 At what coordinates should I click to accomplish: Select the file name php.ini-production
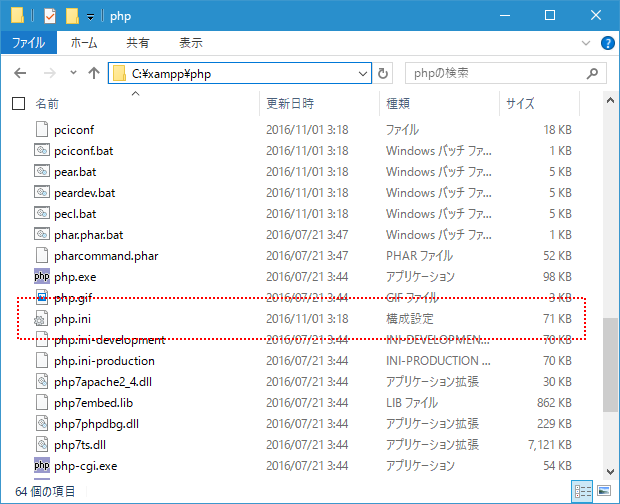click(104, 361)
